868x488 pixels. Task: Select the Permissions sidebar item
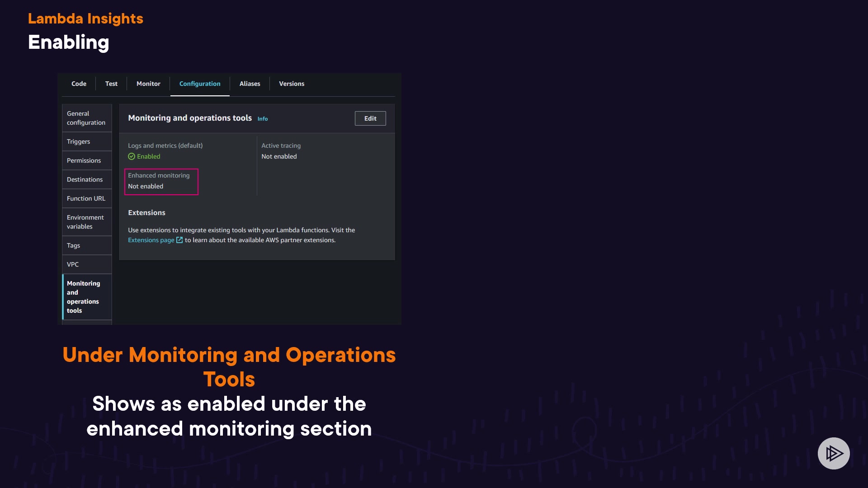point(84,160)
